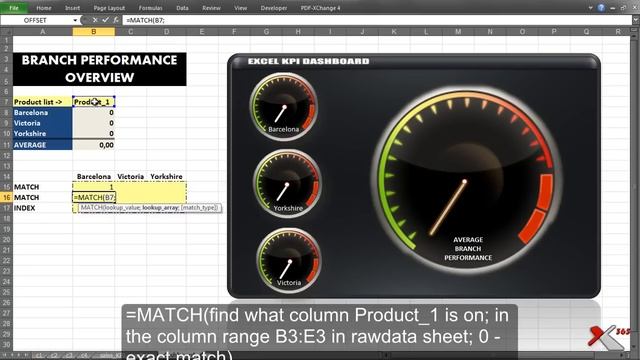Screen dimensions: 640x360
Task: Open the File tab
Action: (x=14, y=8)
